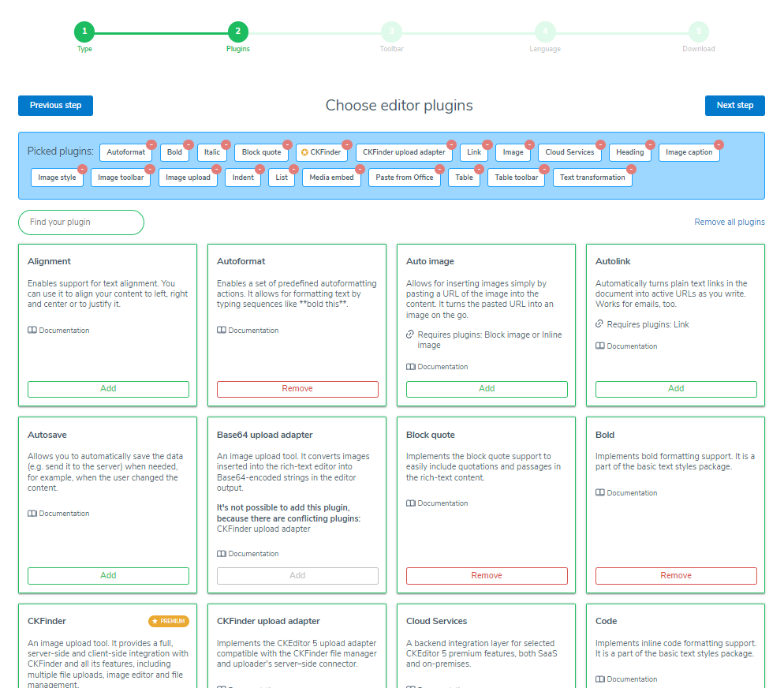This screenshot has width=784, height=688.
Task: Click the minus icon on Bold chip
Action: (189, 144)
